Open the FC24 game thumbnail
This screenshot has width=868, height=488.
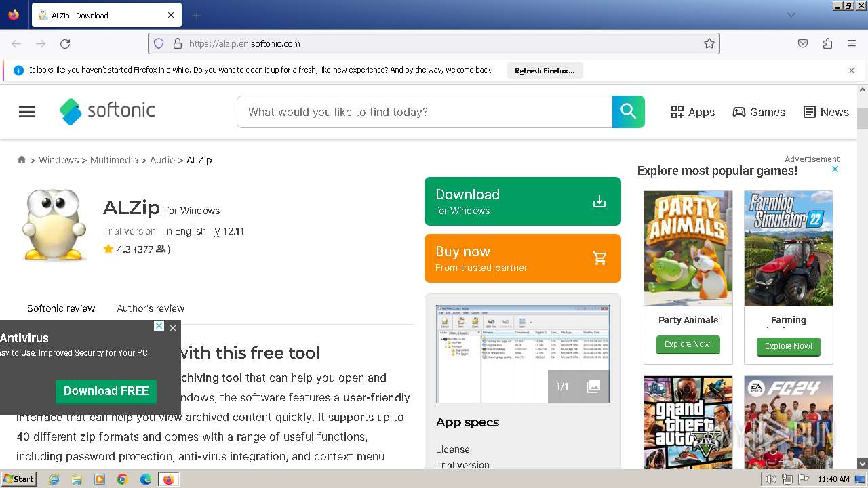(789, 422)
